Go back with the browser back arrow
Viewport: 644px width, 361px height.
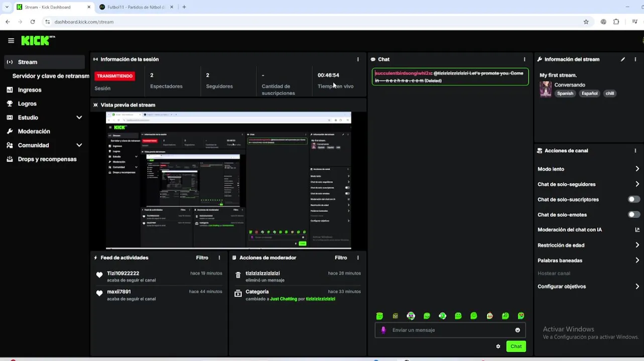pyautogui.click(x=8, y=22)
